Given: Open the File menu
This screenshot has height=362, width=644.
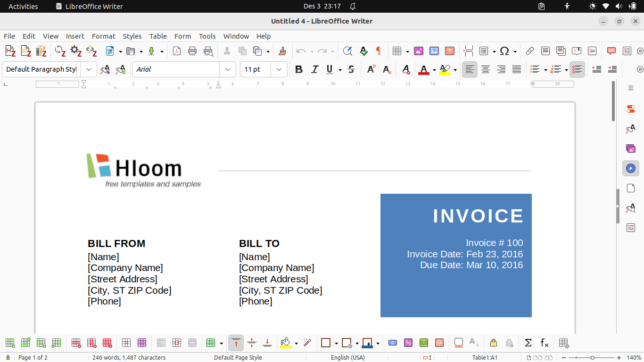Looking at the screenshot, I should 9,36.
